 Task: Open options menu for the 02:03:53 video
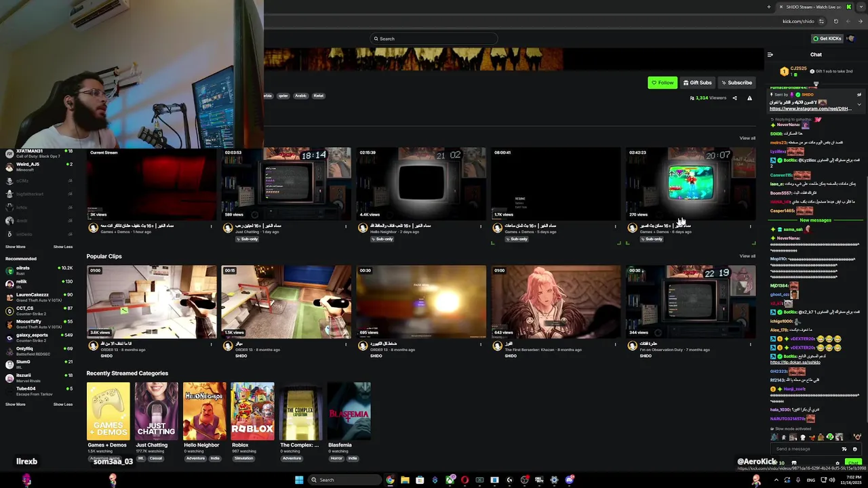click(x=346, y=226)
